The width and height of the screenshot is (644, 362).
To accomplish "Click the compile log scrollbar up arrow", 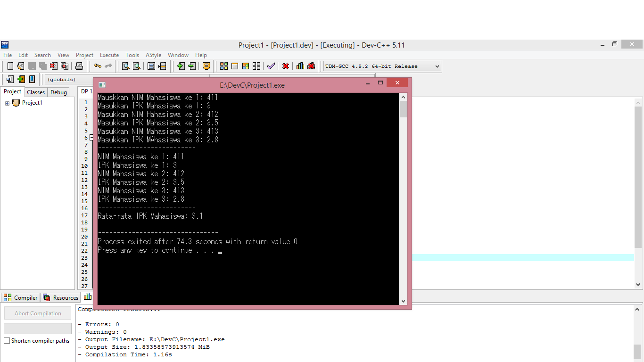I will click(x=637, y=309).
